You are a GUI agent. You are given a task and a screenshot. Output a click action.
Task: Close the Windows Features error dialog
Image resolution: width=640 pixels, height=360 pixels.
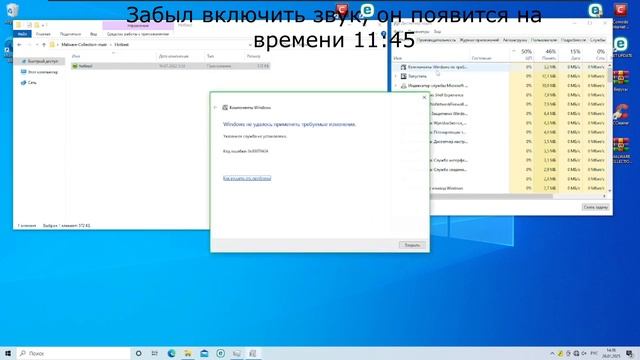click(412, 245)
